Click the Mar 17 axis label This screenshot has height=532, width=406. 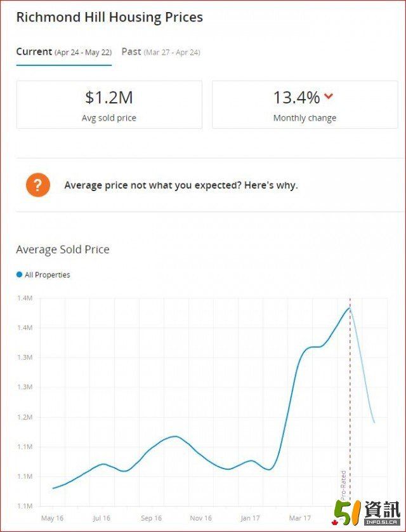point(299,518)
